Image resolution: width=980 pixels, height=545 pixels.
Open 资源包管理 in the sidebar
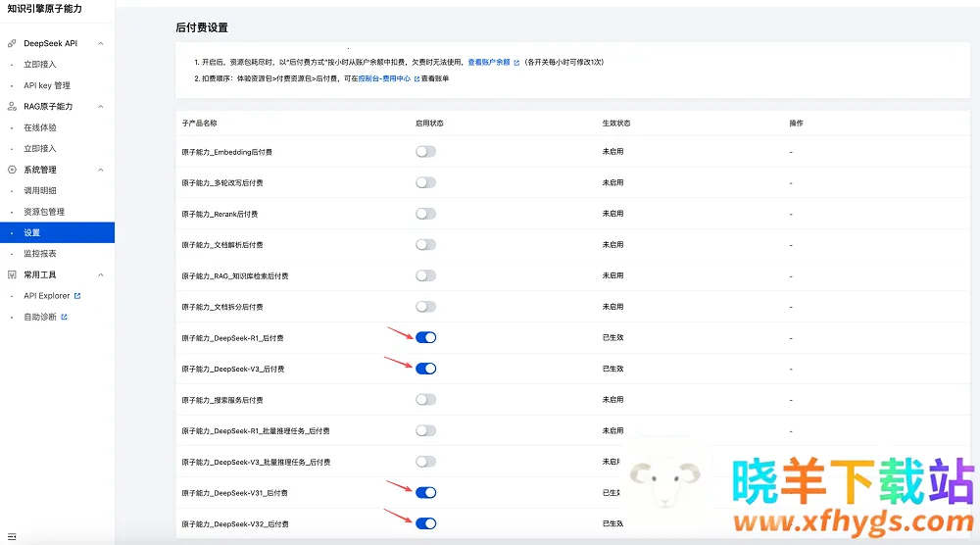(x=44, y=212)
